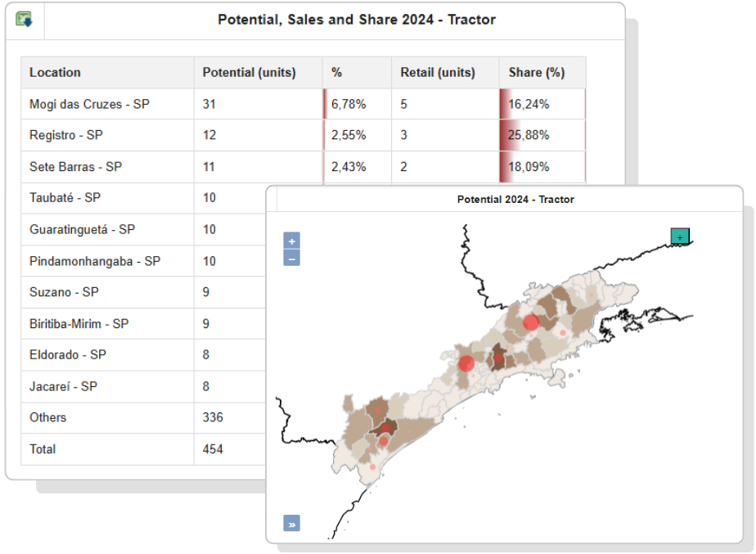Sort by Share (%) column header
The image size is (756, 554).
tap(536, 72)
